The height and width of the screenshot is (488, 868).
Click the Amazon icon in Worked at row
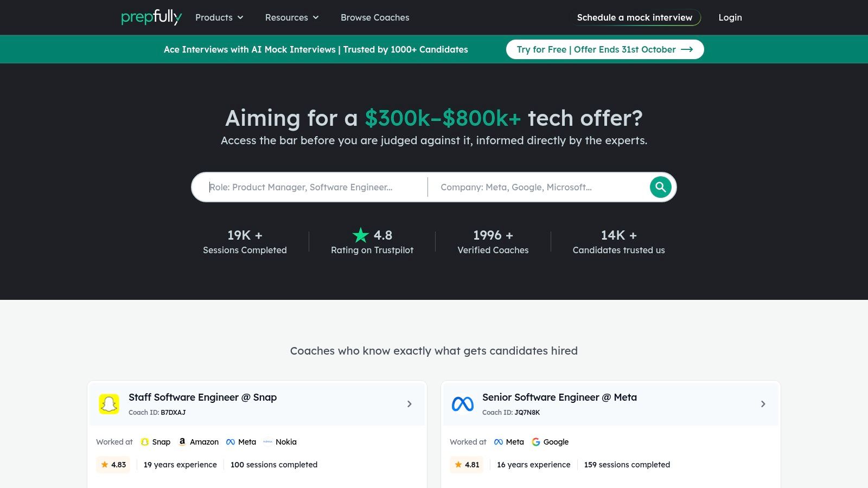pos(182,442)
